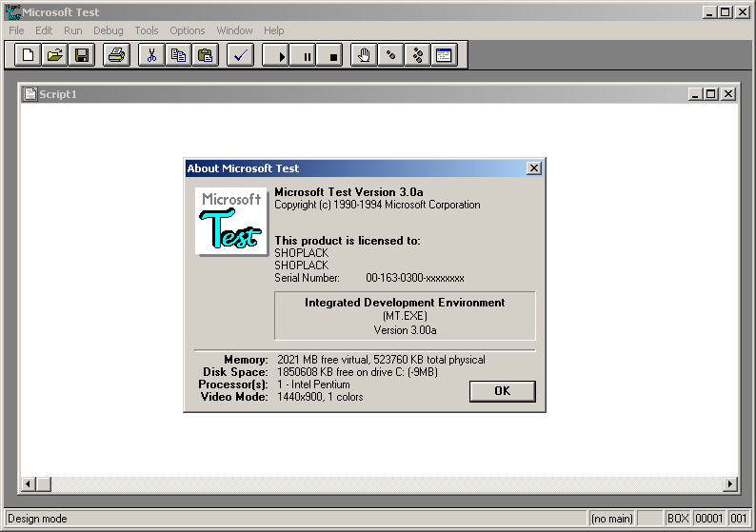
Task: Click the '001' column indicator in status bar
Action: pyautogui.click(x=739, y=519)
